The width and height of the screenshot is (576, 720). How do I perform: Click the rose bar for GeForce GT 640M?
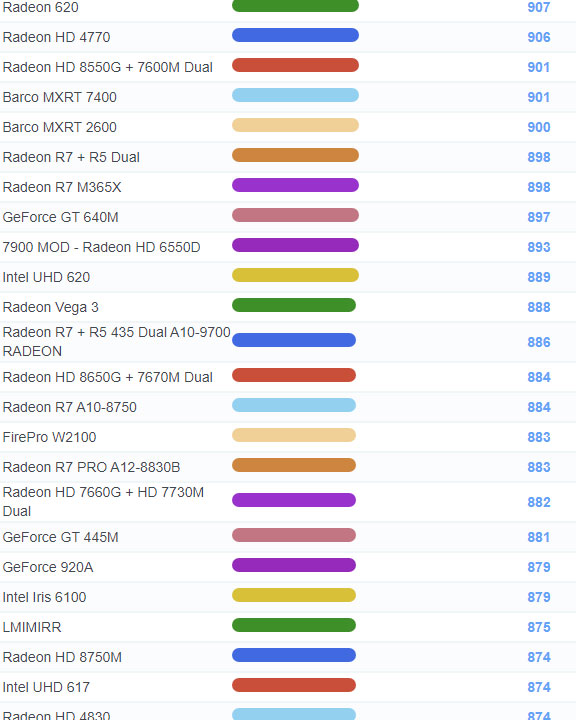tap(295, 215)
